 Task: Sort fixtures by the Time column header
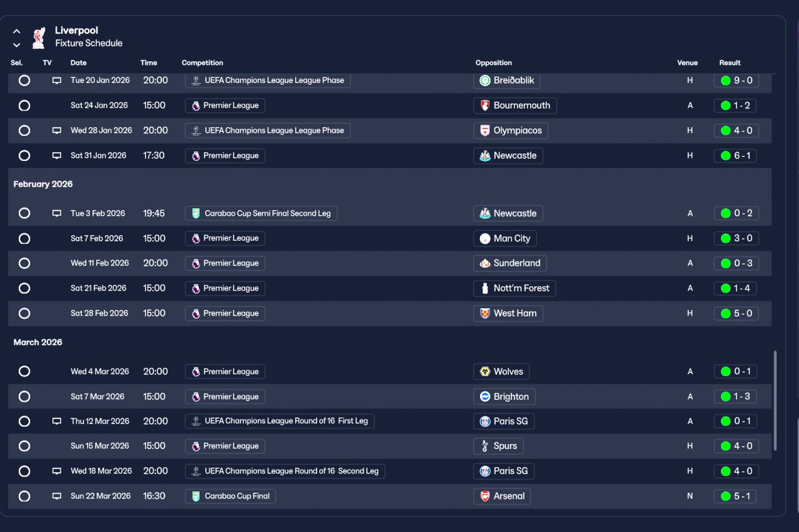[149, 63]
